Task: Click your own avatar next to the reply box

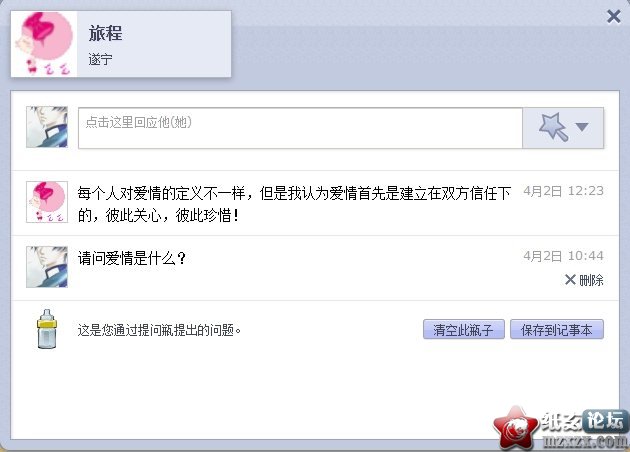Action: [x=47, y=127]
